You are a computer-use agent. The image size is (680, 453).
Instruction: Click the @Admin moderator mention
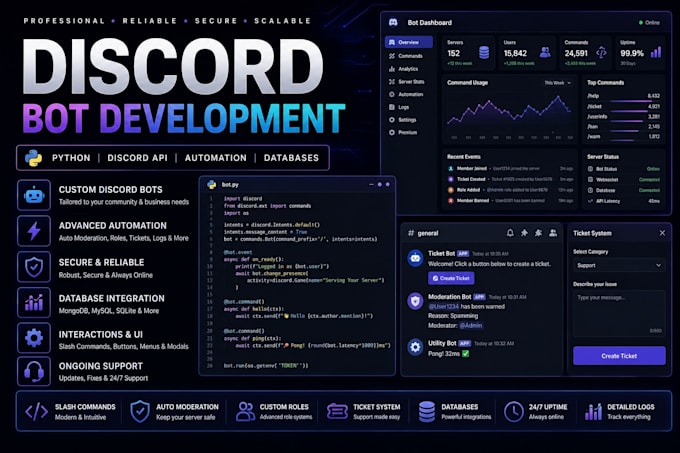point(471,325)
